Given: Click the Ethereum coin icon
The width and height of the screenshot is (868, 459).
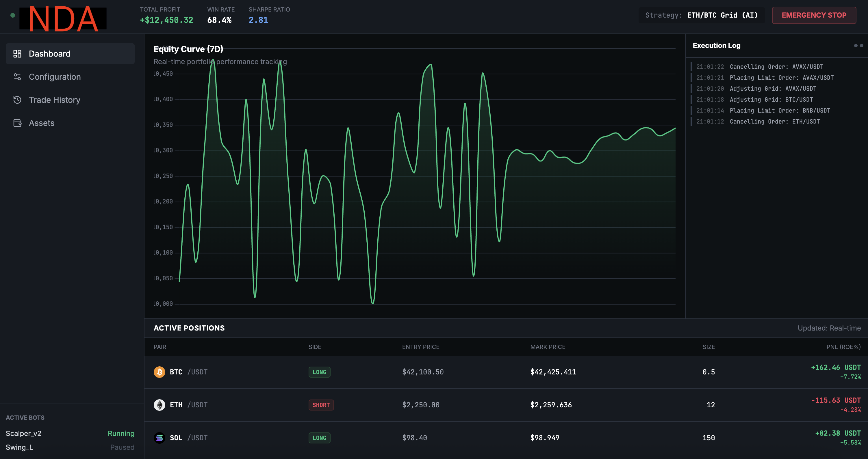Looking at the screenshot, I should (x=159, y=405).
